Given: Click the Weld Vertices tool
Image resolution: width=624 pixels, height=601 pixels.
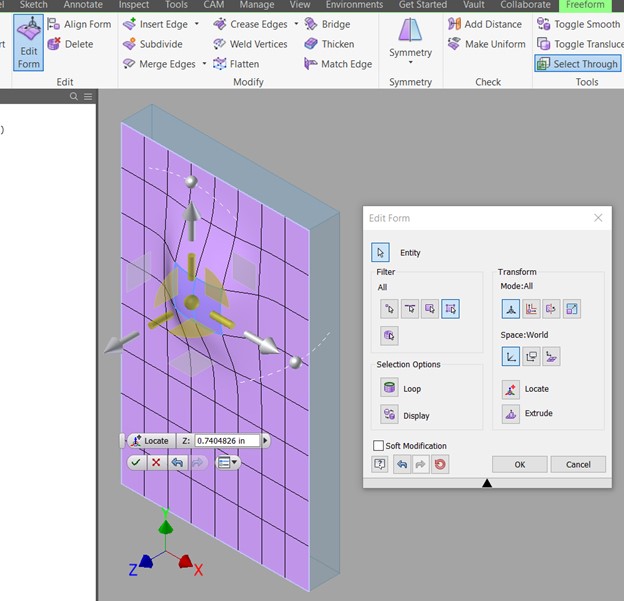Looking at the screenshot, I should point(250,44).
